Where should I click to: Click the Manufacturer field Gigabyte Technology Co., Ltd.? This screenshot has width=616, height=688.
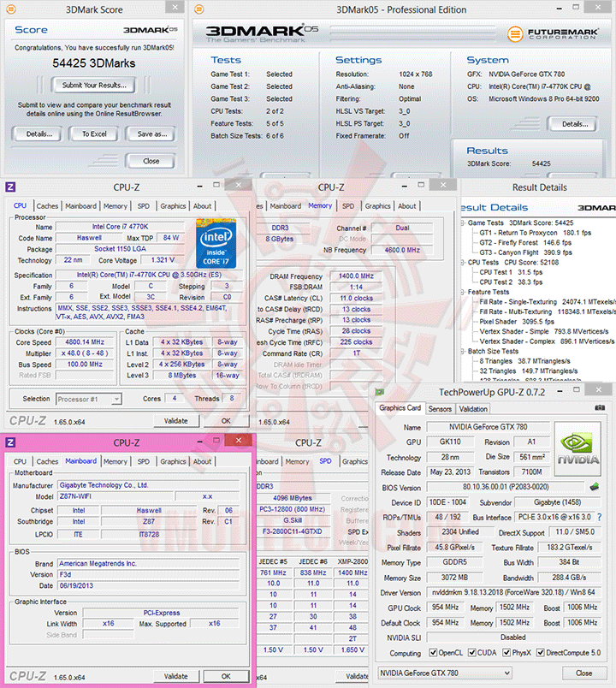(149, 485)
